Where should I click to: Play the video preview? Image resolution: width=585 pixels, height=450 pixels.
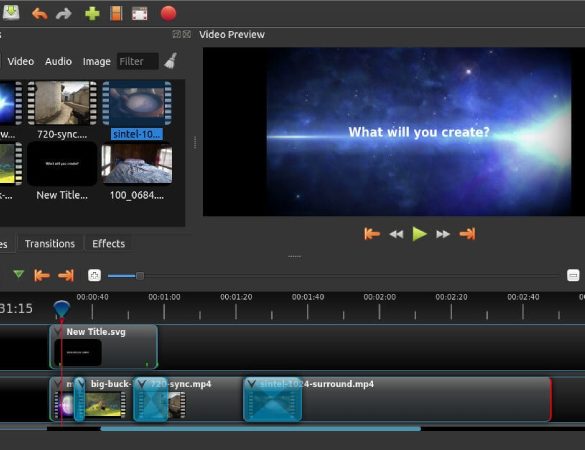coord(419,234)
